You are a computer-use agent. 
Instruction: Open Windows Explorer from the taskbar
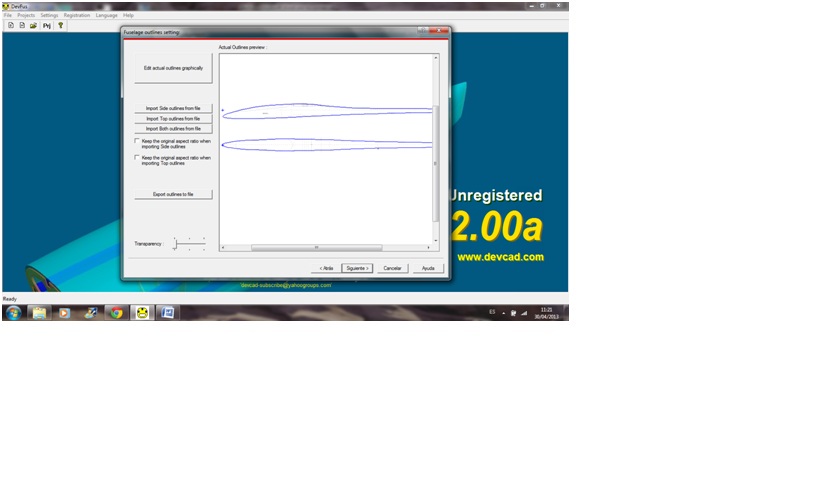coord(38,312)
